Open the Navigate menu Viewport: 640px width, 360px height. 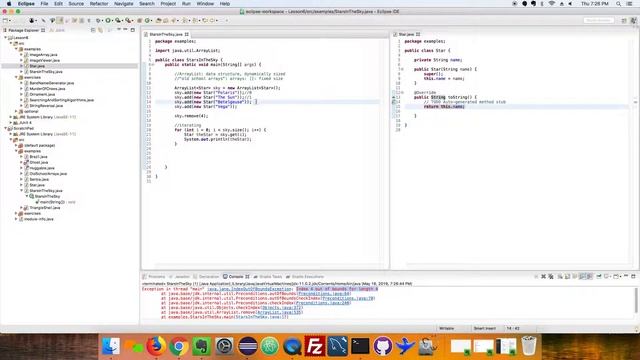tap(124, 4)
